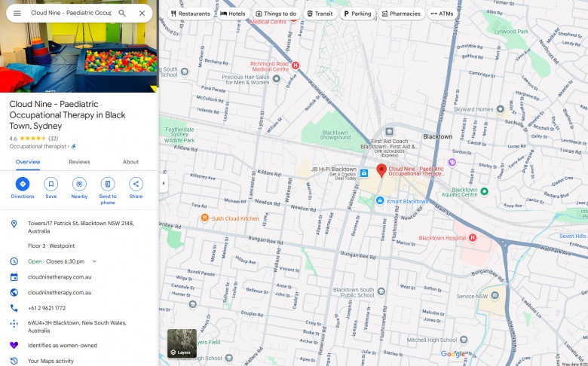Collapse the side panel arrow
This screenshot has width=588, height=366.
pyautogui.click(x=163, y=183)
